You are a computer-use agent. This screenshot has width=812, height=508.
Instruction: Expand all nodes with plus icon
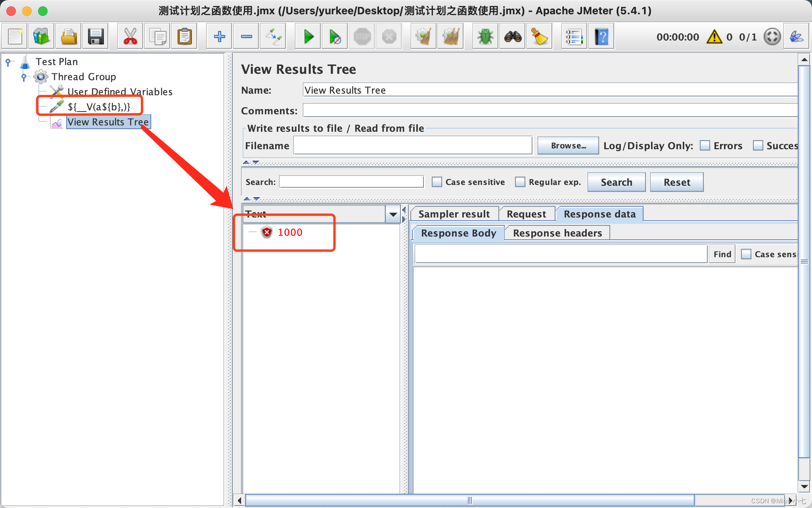click(219, 37)
